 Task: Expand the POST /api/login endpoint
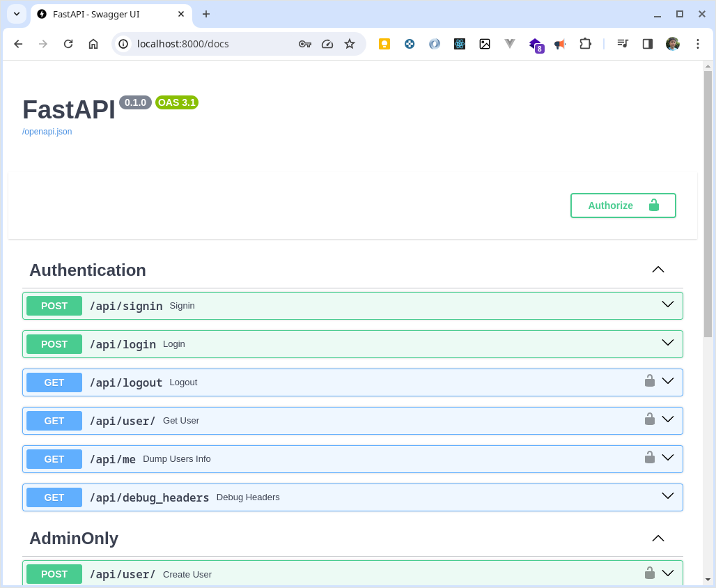pyautogui.click(x=668, y=343)
